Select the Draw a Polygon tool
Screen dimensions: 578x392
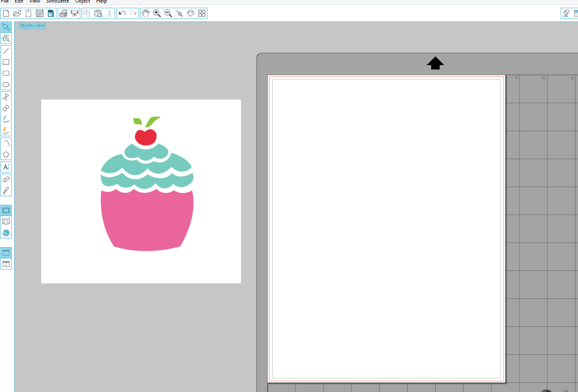pos(6,154)
